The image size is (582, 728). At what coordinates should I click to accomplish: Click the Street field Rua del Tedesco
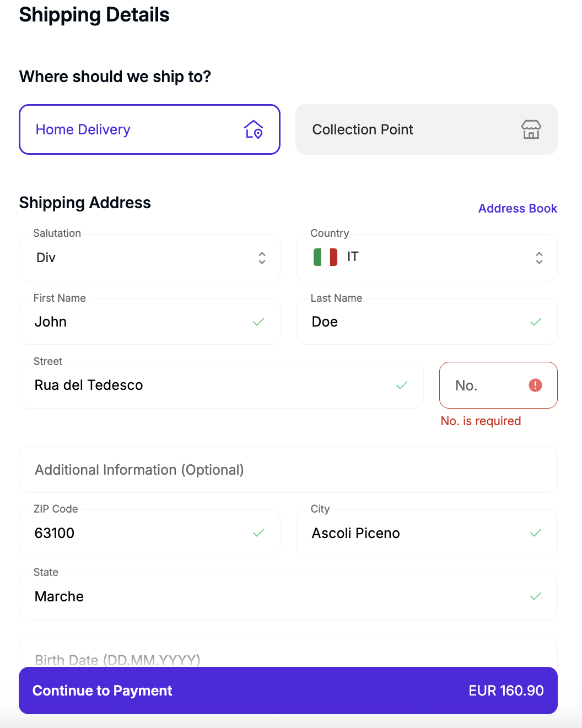(209, 385)
